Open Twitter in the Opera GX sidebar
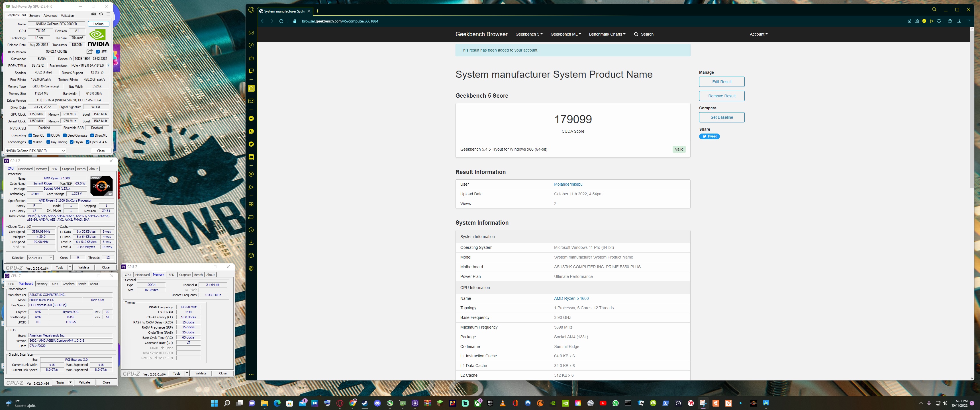The width and height of the screenshot is (980, 410). click(x=251, y=144)
